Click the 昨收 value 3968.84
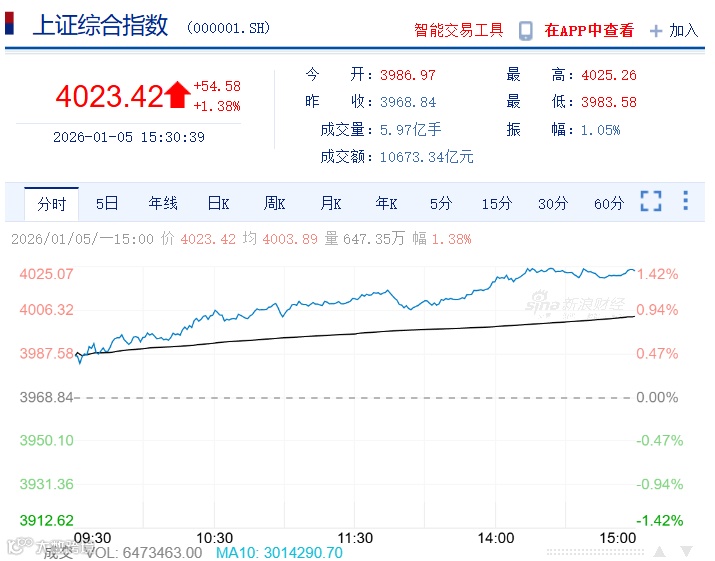Viewport: 715px width, 561px height. (x=408, y=102)
